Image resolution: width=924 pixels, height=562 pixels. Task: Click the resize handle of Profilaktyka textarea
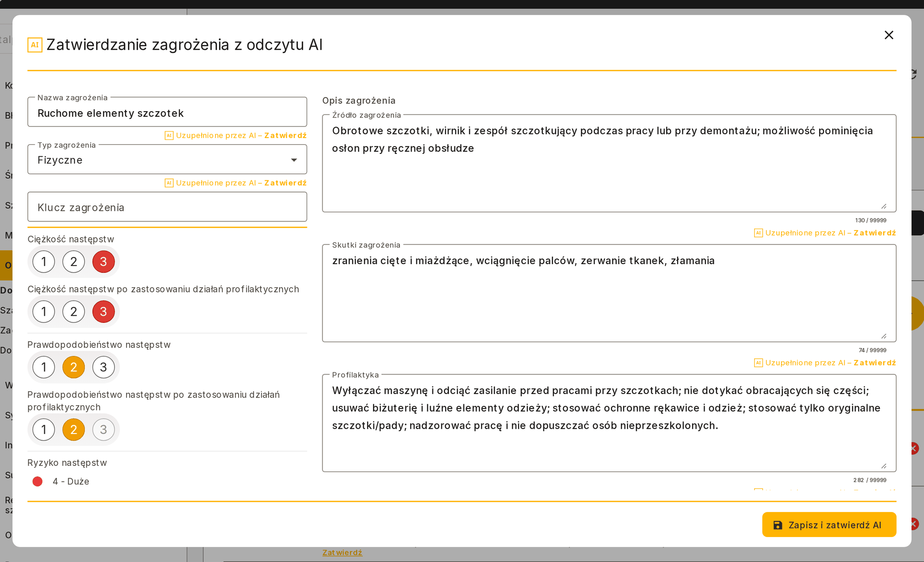point(884,466)
